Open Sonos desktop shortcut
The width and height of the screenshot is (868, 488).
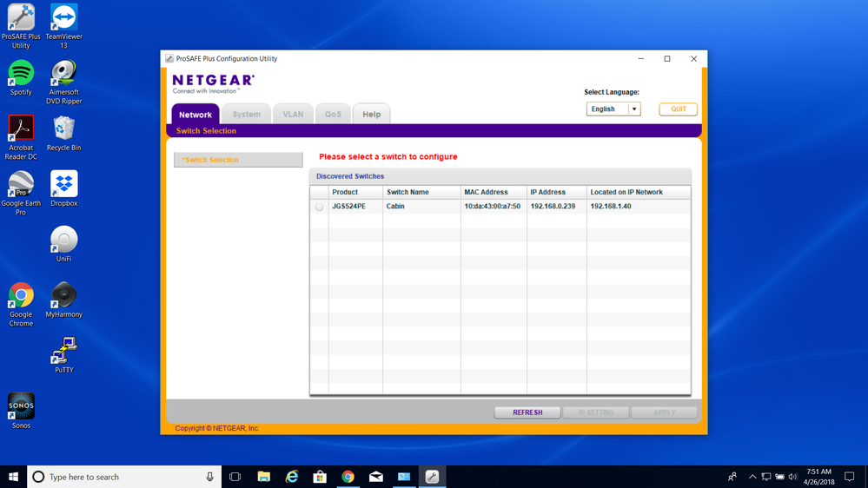21,411
